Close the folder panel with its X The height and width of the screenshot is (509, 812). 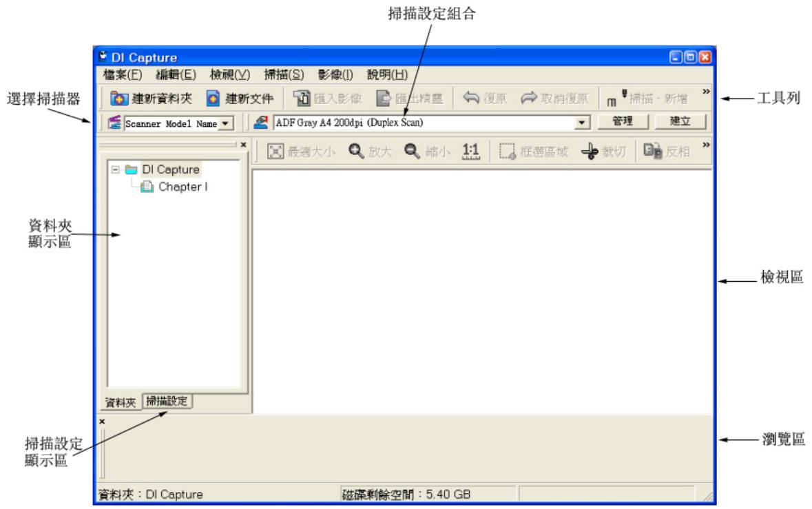pos(243,145)
